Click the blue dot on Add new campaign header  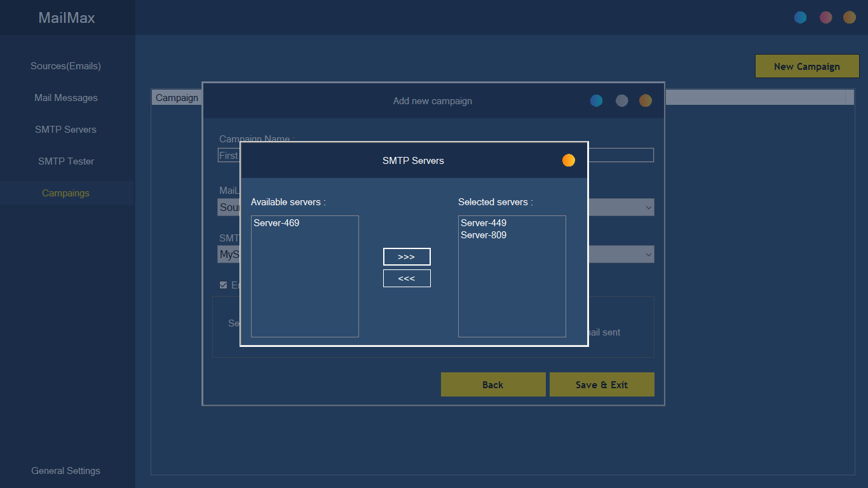596,100
